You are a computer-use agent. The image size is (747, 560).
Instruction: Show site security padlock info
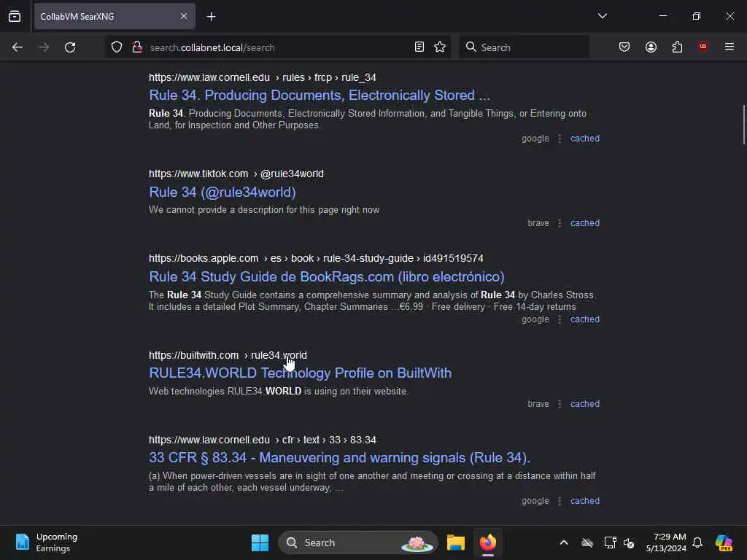(137, 47)
